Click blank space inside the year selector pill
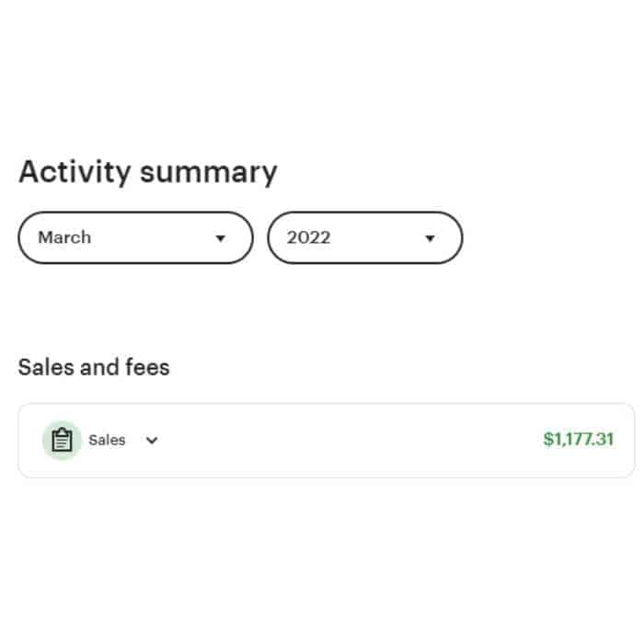This screenshot has width=644, height=644. pos(377,237)
